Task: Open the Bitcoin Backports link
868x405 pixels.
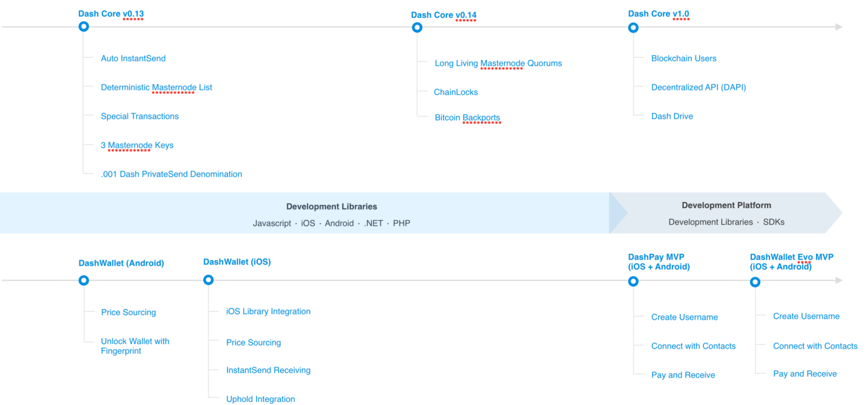Action: point(467,117)
